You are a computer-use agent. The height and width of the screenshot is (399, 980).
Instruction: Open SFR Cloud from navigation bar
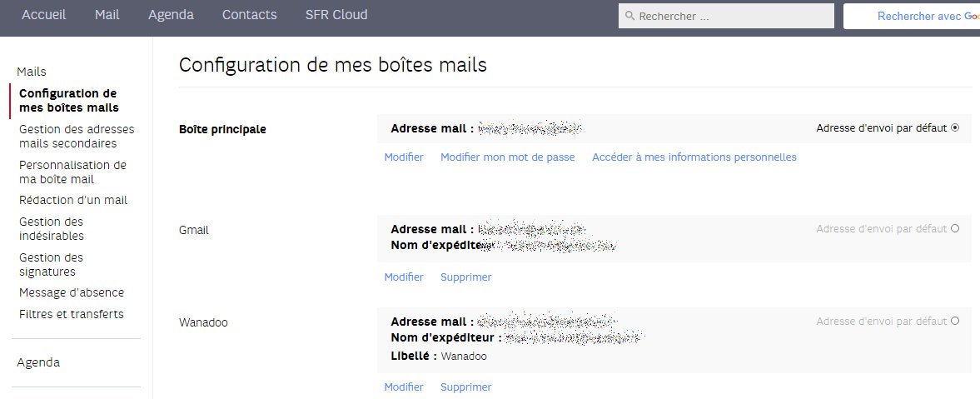(336, 15)
